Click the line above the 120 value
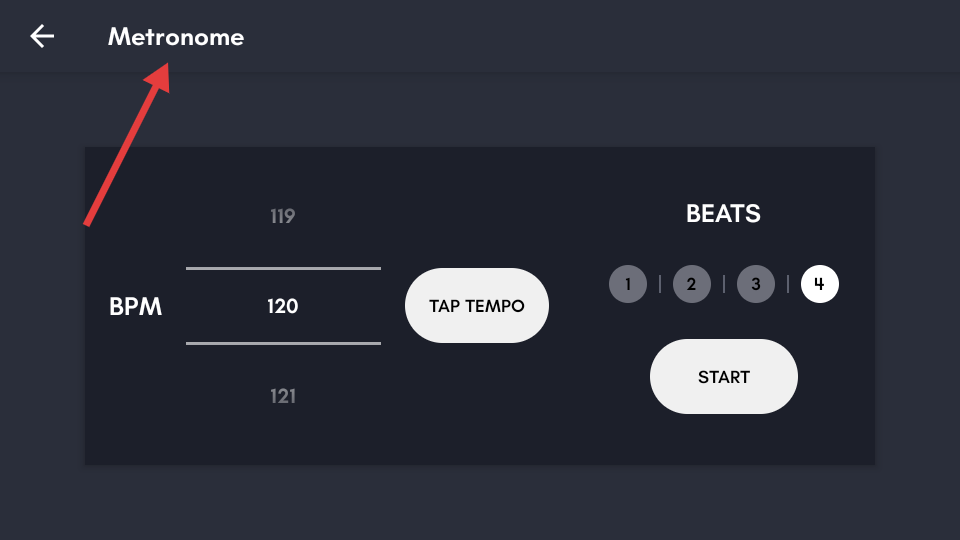Screen dimensions: 960x540 tap(283, 268)
